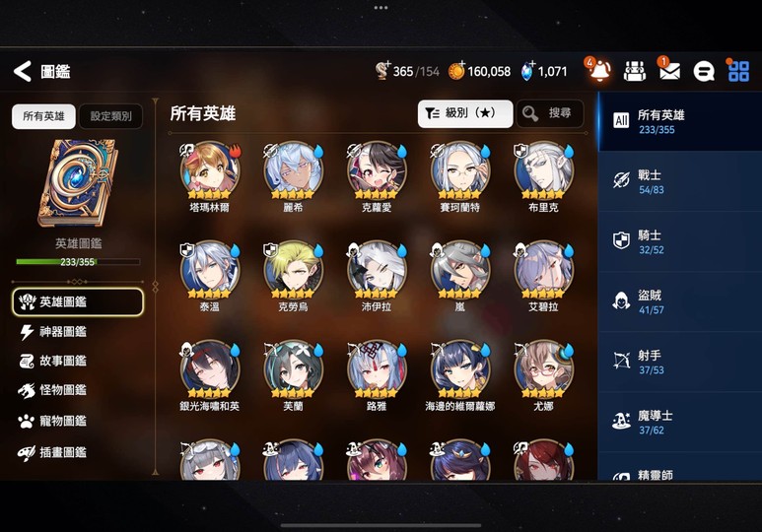The image size is (762, 532).
Task: Click the 233/355 hero journal progress bar
Action: (x=78, y=262)
